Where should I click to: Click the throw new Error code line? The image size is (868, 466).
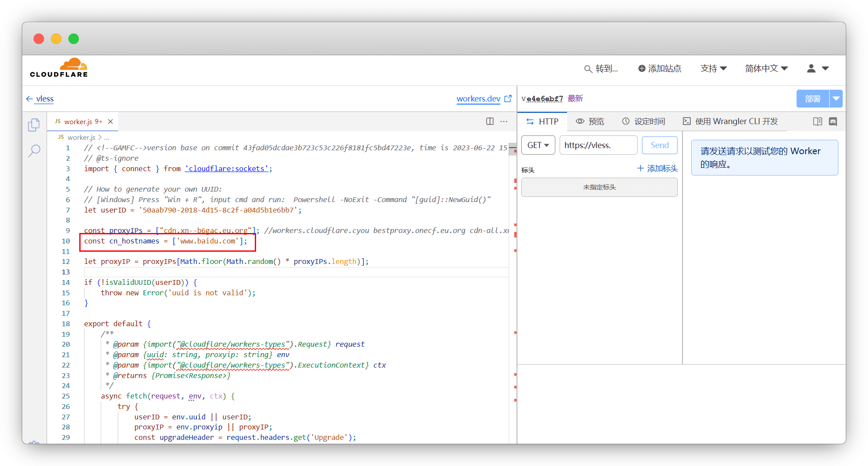(x=178, y=293)
